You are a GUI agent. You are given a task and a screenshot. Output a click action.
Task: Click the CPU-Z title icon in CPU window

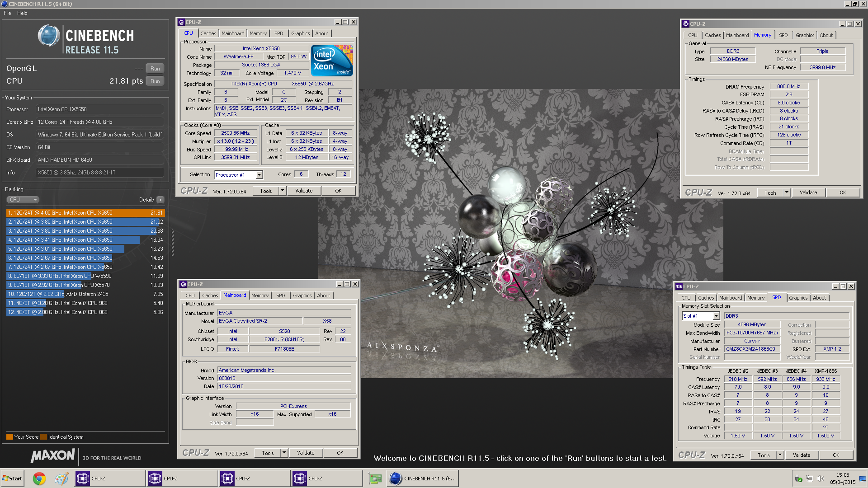coord(181,22)
